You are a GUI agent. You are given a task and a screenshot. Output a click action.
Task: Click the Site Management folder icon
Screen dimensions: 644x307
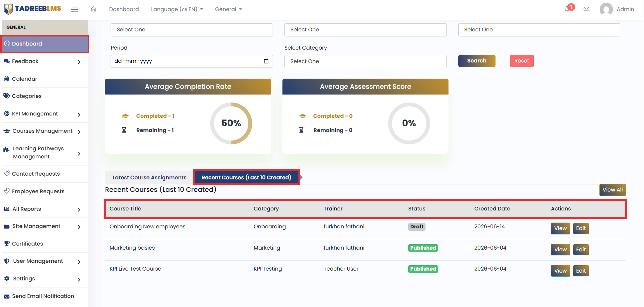[x=7, y=226]
